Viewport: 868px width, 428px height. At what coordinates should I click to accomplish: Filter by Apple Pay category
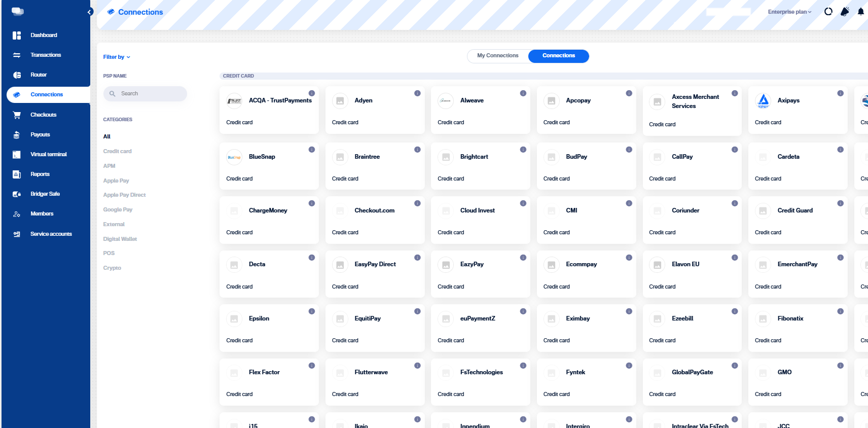(x=116, y=181)
